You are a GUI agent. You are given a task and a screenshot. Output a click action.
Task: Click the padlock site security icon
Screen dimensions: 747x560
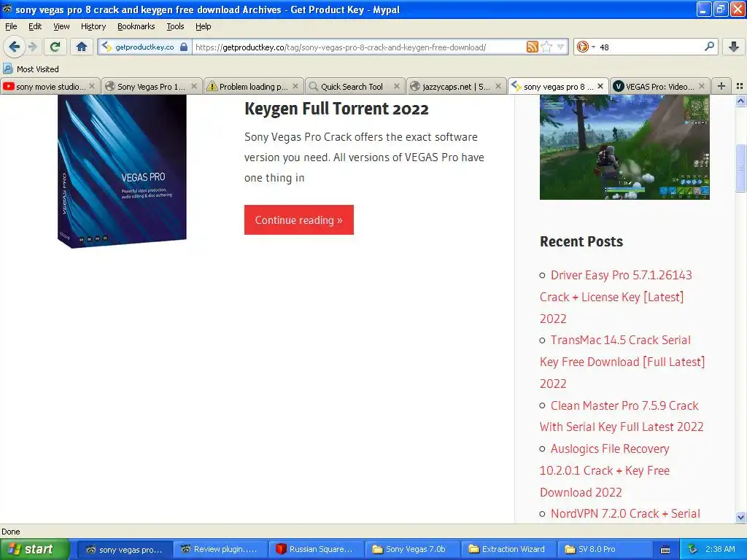pyautogui.click(x=184, y=47)
